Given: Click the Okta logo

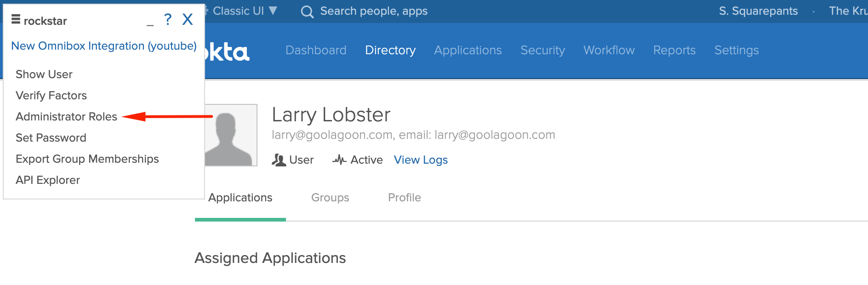Looking at the screenshot, I should coord(228,51).
